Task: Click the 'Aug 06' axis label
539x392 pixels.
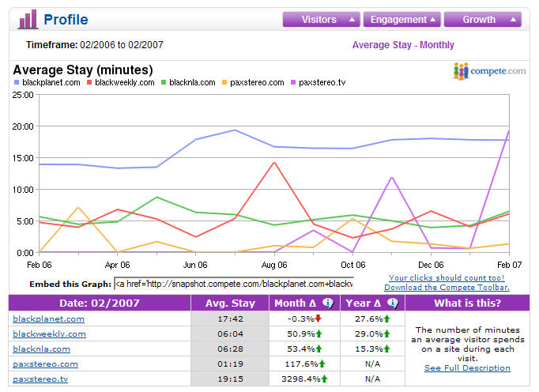Action: point(274,265)
